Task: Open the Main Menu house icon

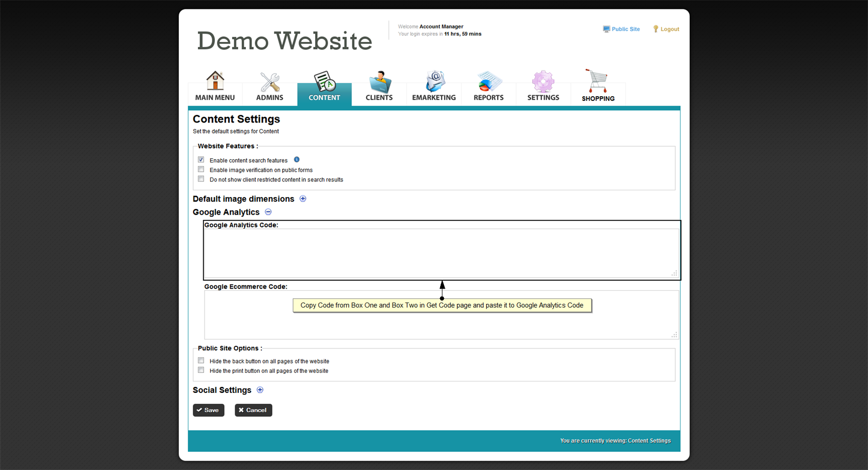Action: [215, 81]
